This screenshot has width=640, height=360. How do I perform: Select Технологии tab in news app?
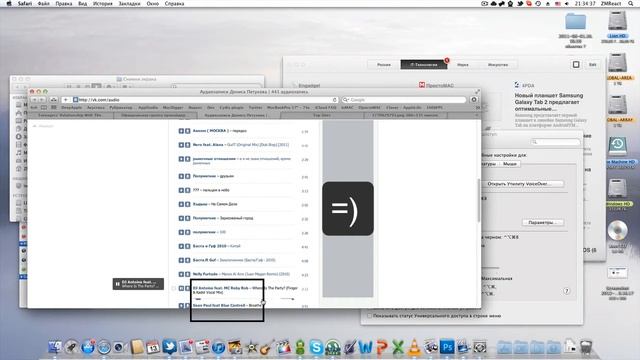424,64
